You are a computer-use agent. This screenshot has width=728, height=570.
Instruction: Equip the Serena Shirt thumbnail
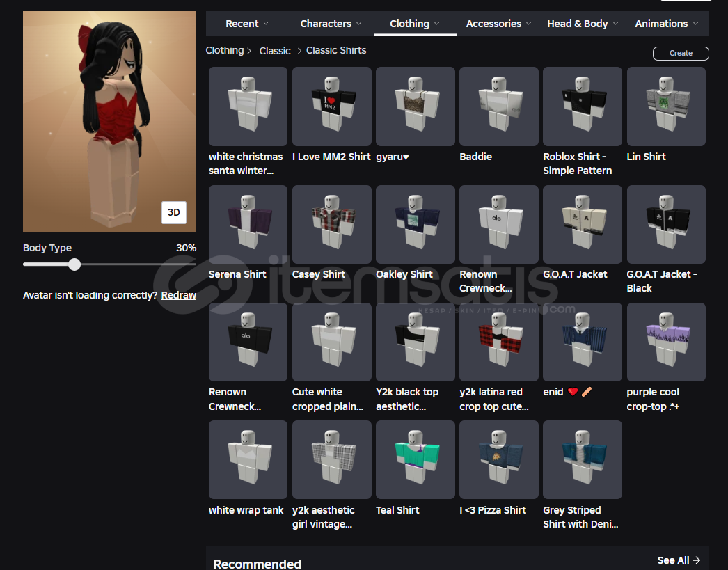point(248,225)
